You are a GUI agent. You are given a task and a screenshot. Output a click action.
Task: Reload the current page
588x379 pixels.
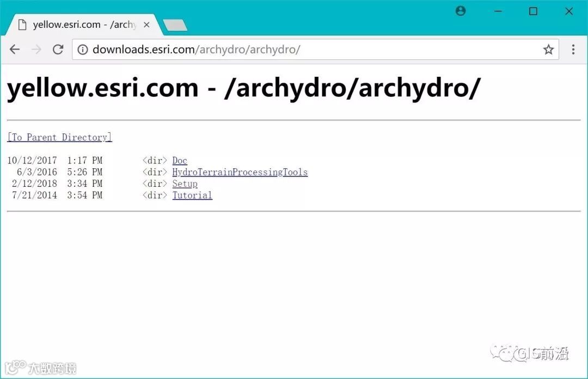coord(58,49)
